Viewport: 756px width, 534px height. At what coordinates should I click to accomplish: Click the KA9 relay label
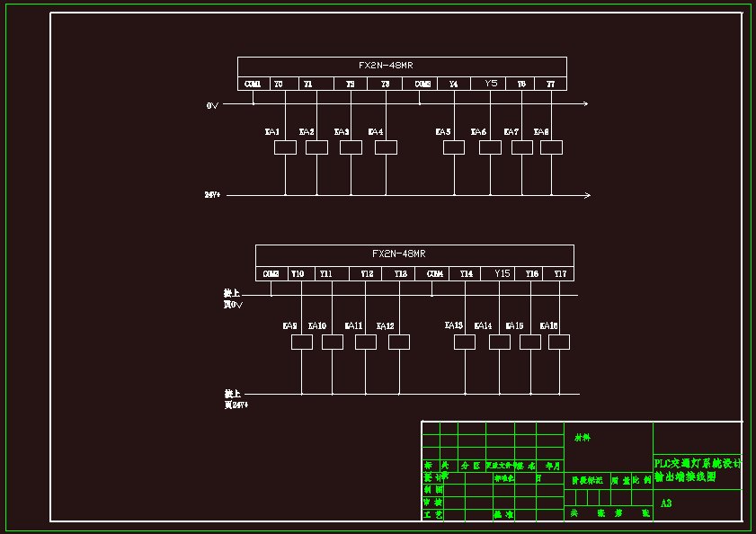tap(289, 325)
